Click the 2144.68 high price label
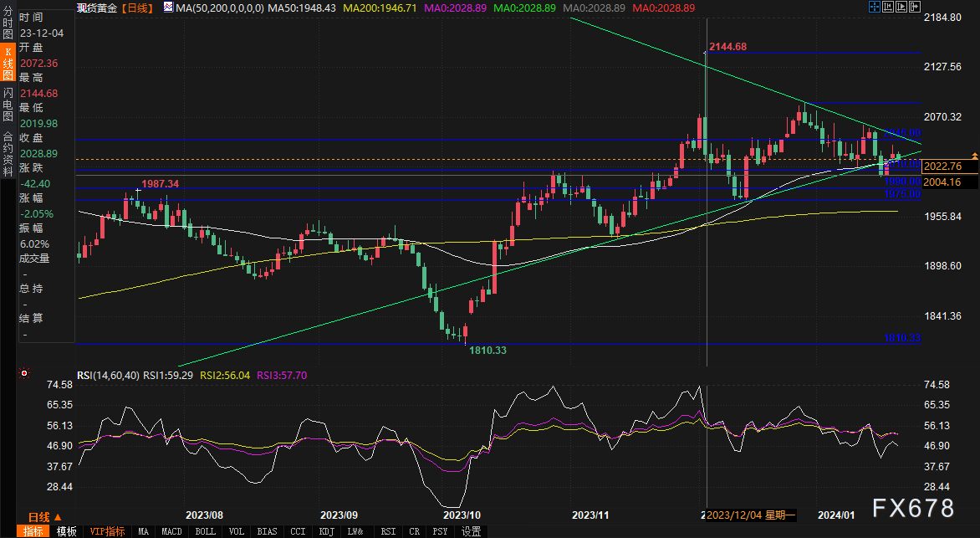980x538 pixels. click(x=727, y=46)
